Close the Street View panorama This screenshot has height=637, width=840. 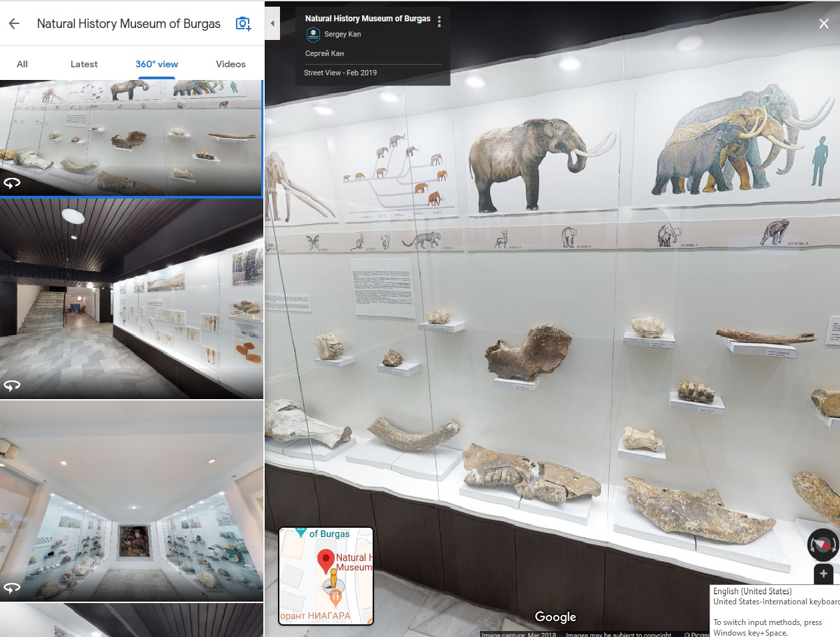[x=823, y=24]
